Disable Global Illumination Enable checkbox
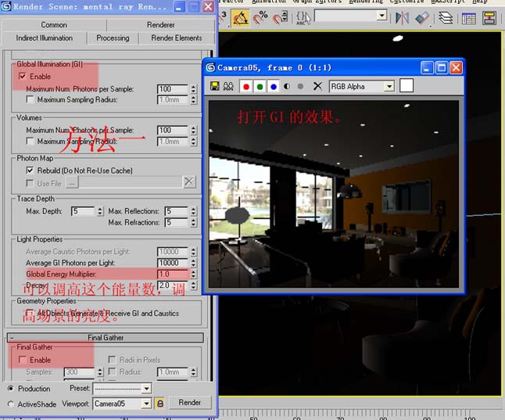 click(22, 76)
